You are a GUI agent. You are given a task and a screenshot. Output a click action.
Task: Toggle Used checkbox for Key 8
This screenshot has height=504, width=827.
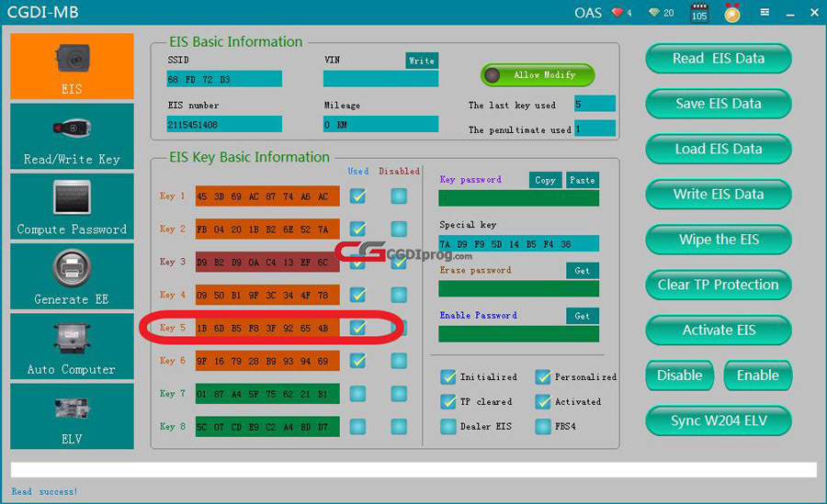pos(357,427)
